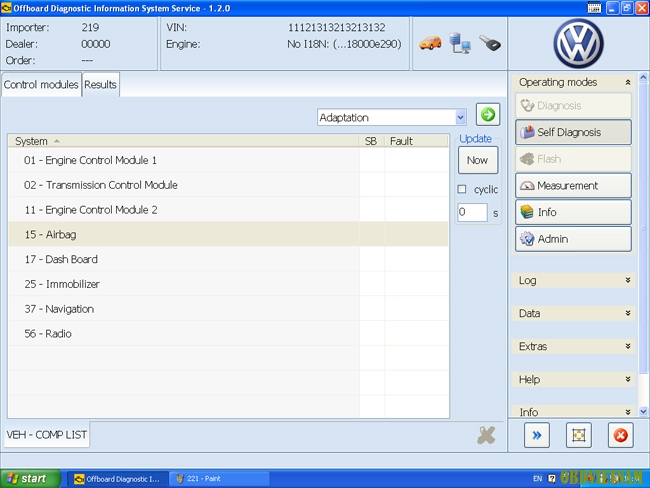
Task: Open Offboard Diagnostic taskbar item
Action: (117, 479)
